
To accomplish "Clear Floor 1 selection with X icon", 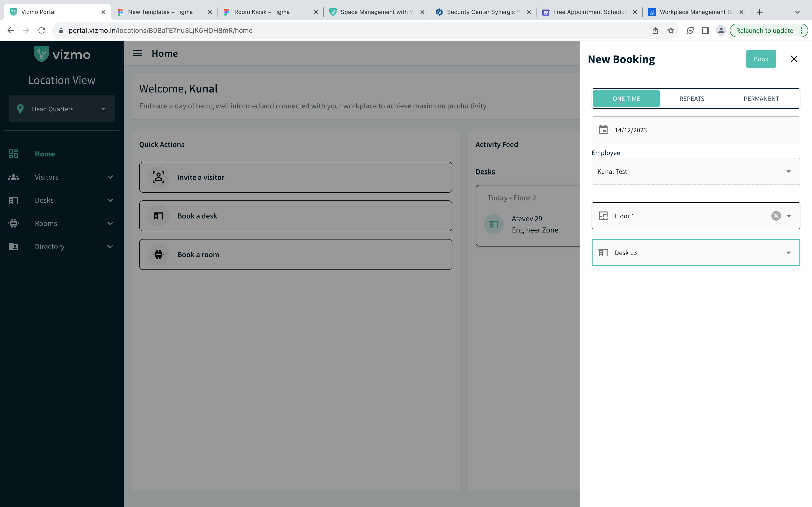I will (x=776, y=216).
